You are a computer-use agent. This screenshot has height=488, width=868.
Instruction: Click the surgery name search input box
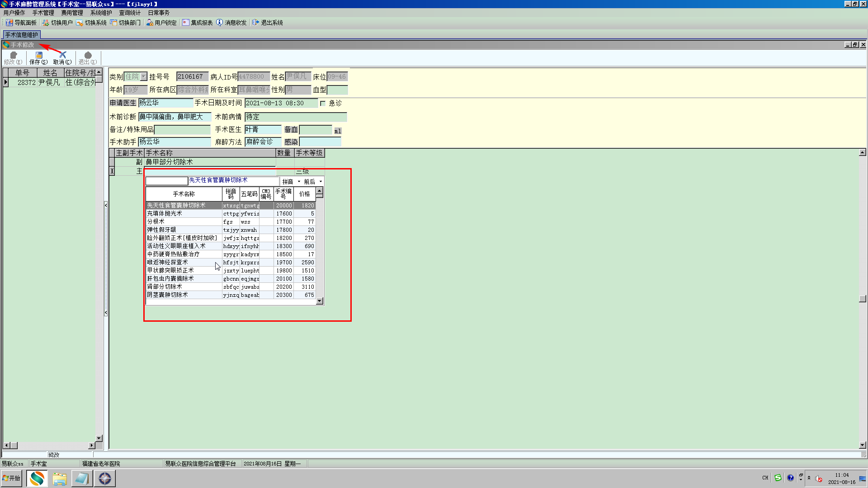tap(166, 181)
